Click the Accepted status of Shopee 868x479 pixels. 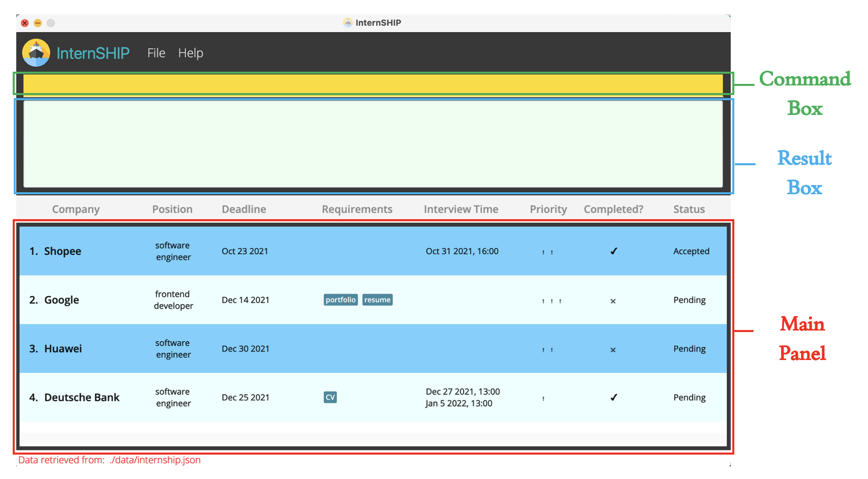pyautogui.click(x=691, y=251)
